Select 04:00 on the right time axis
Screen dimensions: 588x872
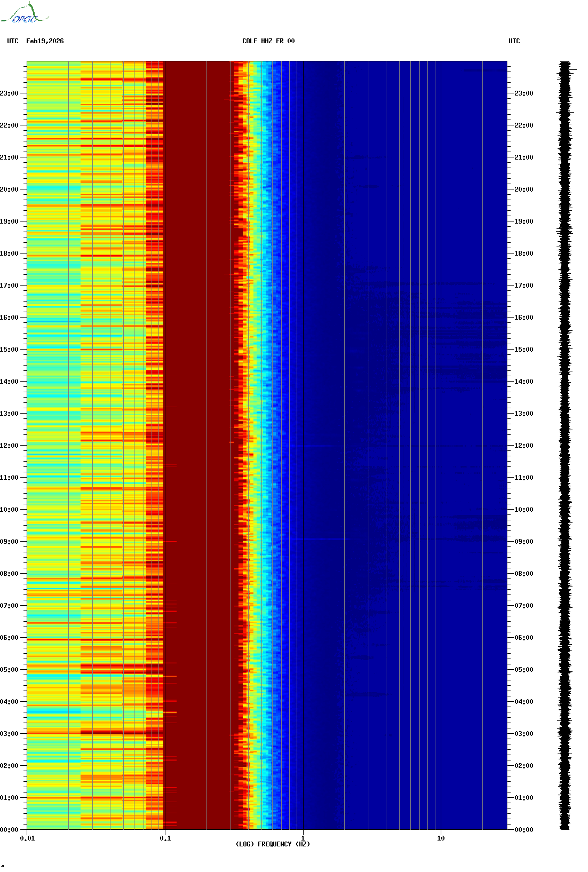pos(524,702)
